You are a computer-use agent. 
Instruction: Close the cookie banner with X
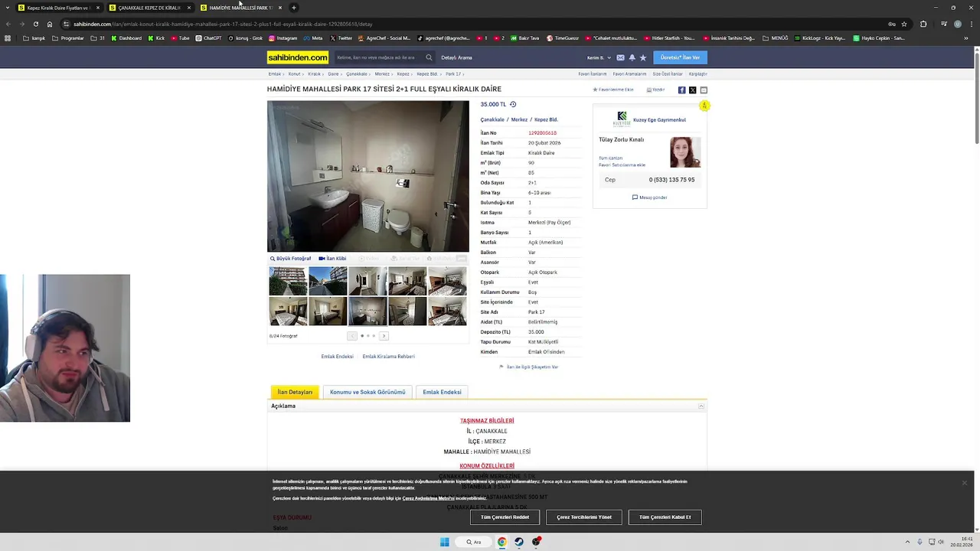tap(964, 483)
